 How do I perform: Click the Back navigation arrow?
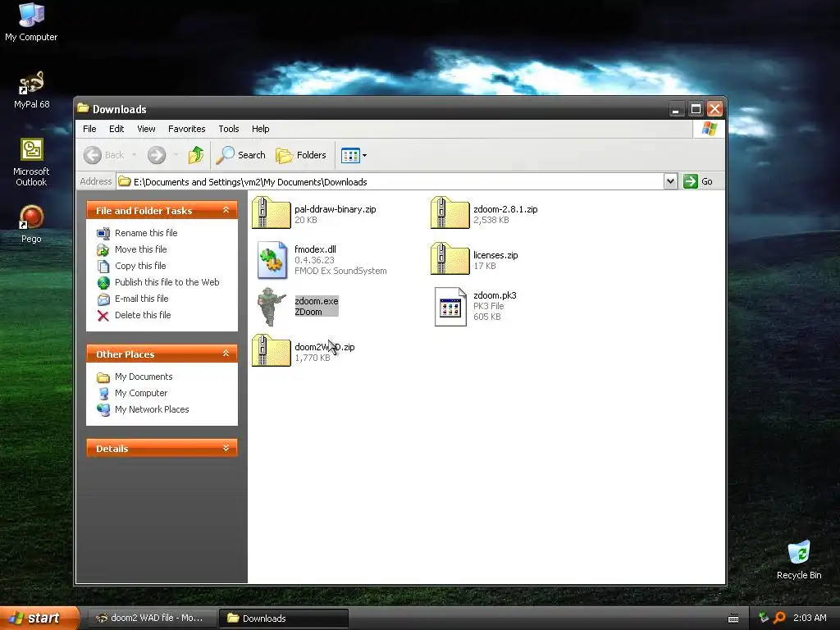pos(93,155)
